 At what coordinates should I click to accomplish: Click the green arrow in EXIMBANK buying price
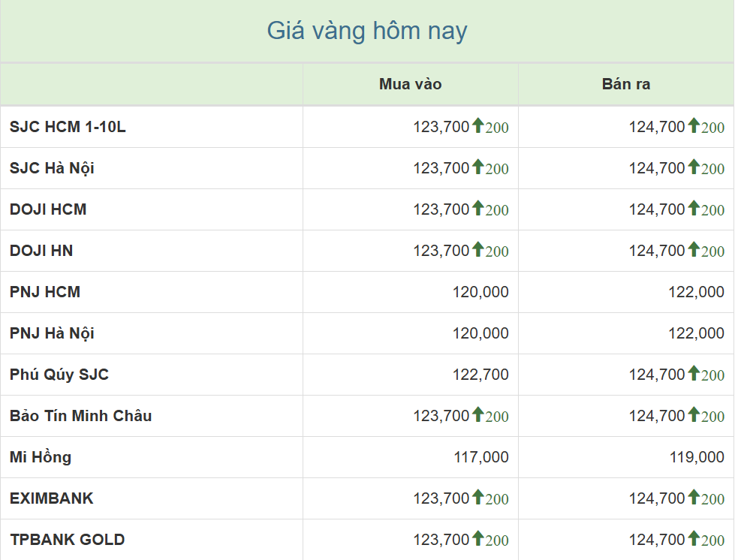pos(477,498)
